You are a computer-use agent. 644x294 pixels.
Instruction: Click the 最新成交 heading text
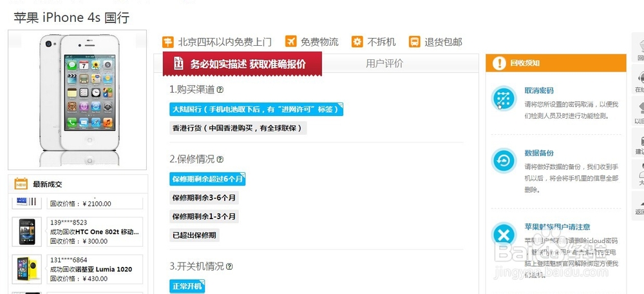point(48,184)
